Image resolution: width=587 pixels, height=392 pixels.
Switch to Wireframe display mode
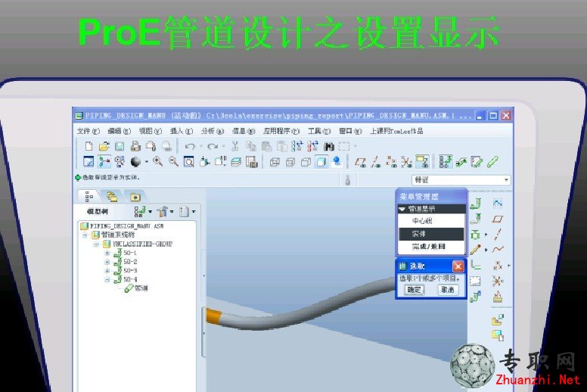click(x=275, y=162)
